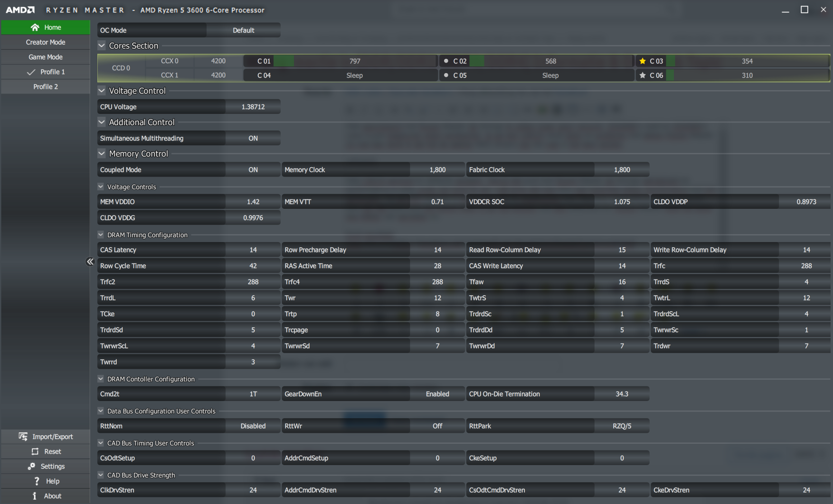This screenshot has width=833, height=504.
Task: Collapse the Additional Control section
Action: [x=102, y=122]
